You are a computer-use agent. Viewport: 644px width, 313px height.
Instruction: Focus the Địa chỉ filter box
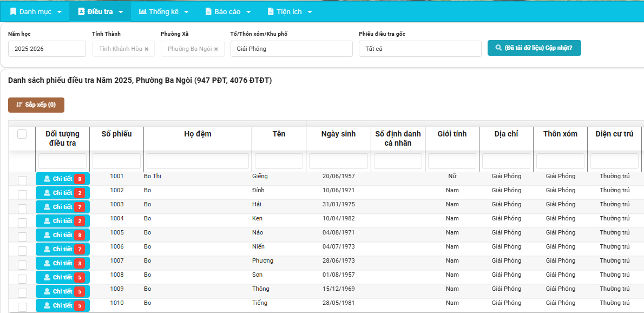click(506, 161)
